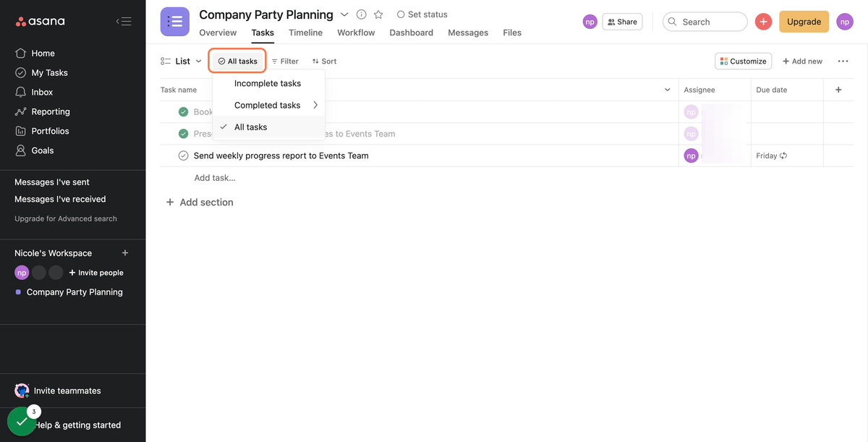
Task: Click the red plus quick-add button
Action: click(x=763, y=22)
